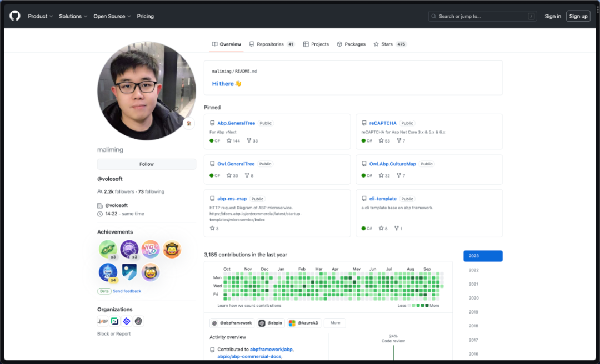The width and height of the screenshot is (600, 364).
Task: Open the abpframework/abp contribution link
Action: click(x=271, y=350)
